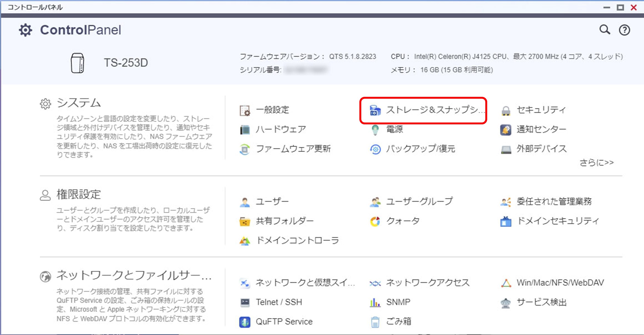
Task: Open the Telnet / SSH link
Action: pos(279,302)
